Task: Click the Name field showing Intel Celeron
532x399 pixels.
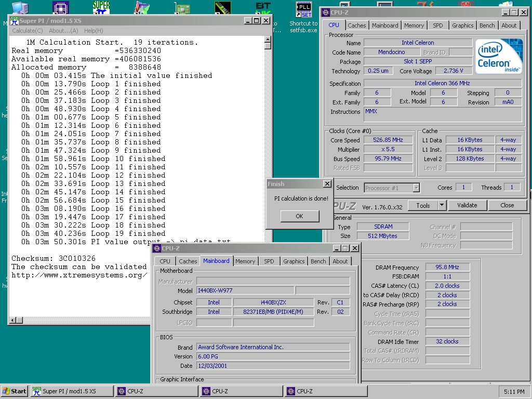Action: pos(418,43)
